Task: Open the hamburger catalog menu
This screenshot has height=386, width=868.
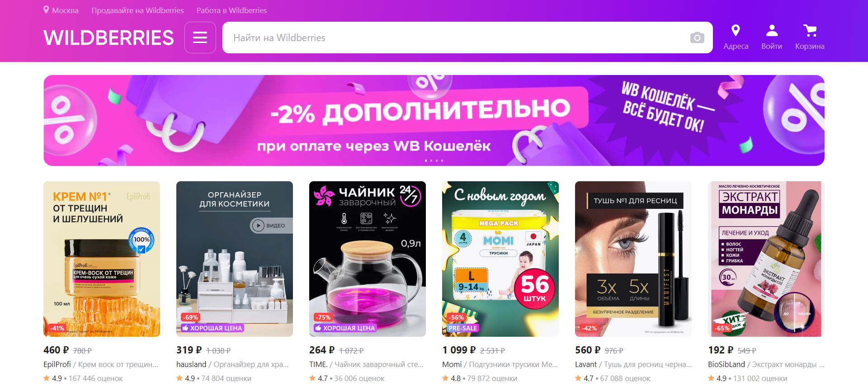Action: coord(200,38)
